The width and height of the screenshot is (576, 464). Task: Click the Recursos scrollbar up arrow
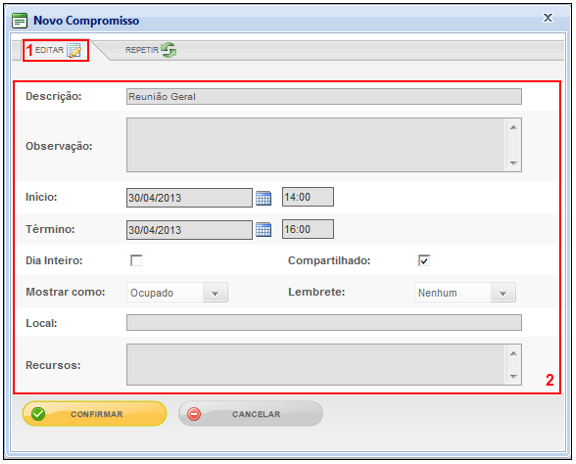point(514,353)
